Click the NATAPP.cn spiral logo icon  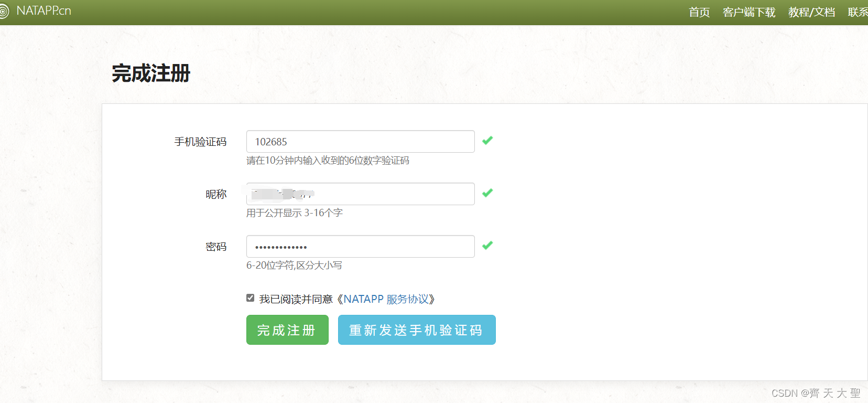point(3,11)
